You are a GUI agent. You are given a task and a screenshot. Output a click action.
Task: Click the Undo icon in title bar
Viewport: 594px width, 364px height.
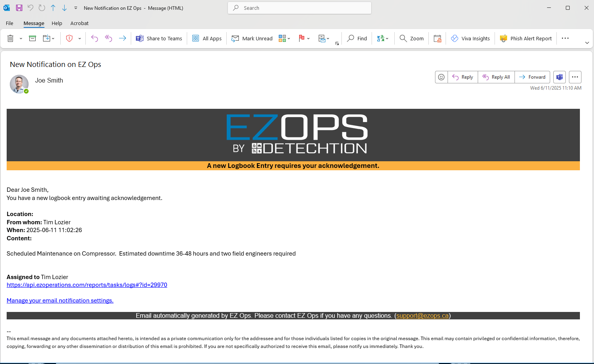coord(31,8)
